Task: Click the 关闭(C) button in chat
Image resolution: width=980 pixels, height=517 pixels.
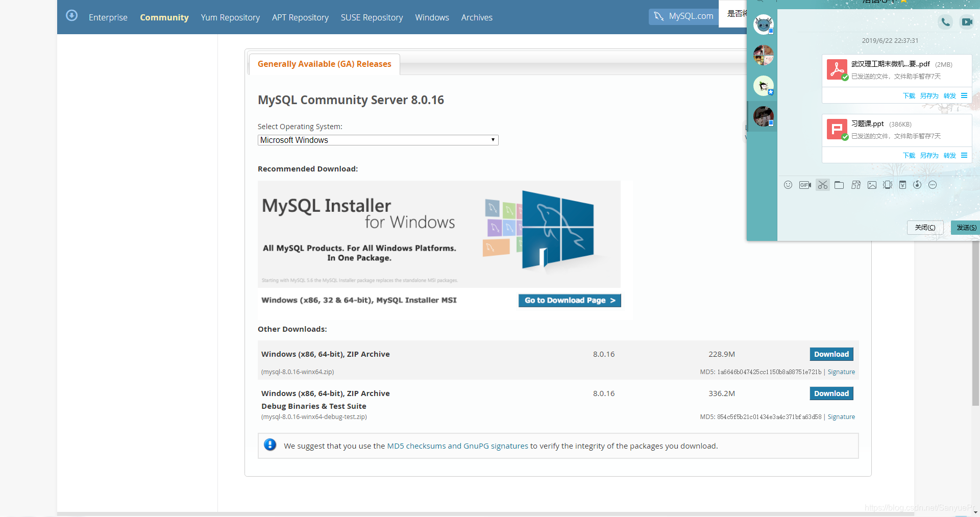Action: 925,228
